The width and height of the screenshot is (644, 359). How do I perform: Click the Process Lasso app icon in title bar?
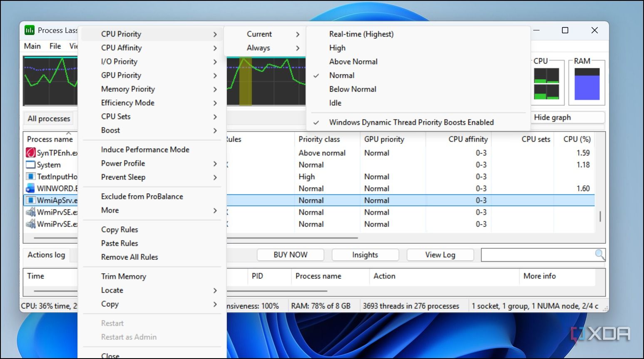tap(30, 30)
